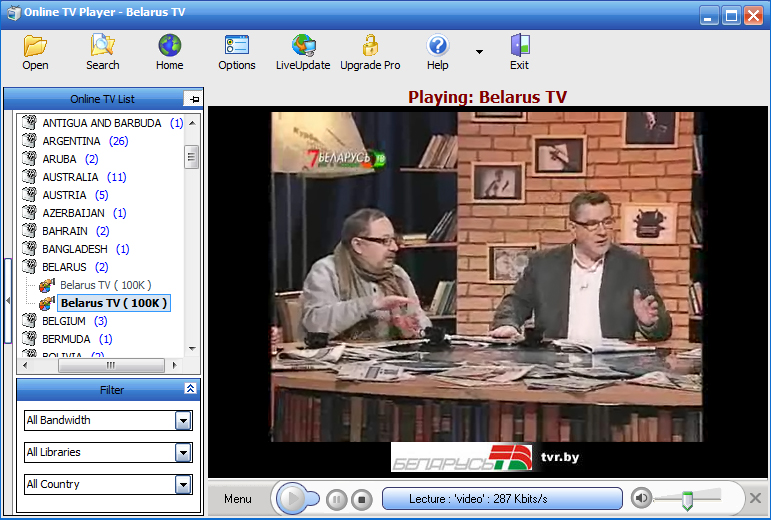Open the All Bandwidth dropdown
Viewport: 771px width, 520px height.
tap(183, 421)
